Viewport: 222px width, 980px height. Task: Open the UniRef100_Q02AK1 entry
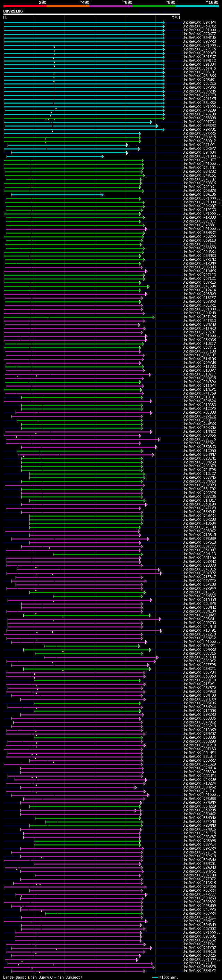point(199,187)
